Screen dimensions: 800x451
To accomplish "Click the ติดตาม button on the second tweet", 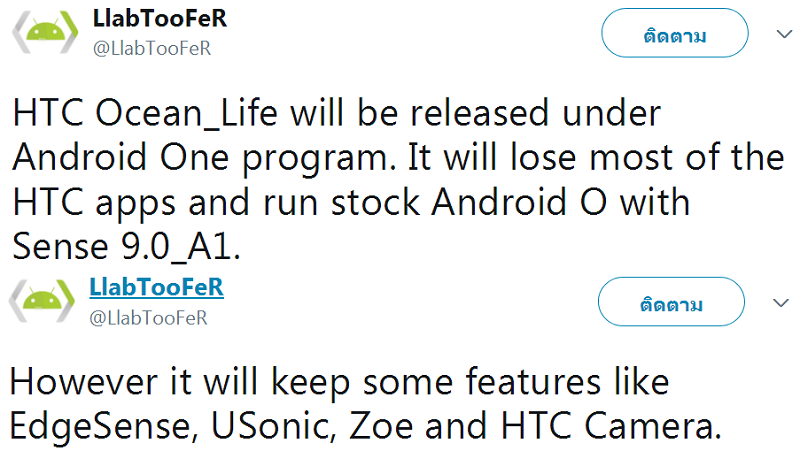I will 671,302.
